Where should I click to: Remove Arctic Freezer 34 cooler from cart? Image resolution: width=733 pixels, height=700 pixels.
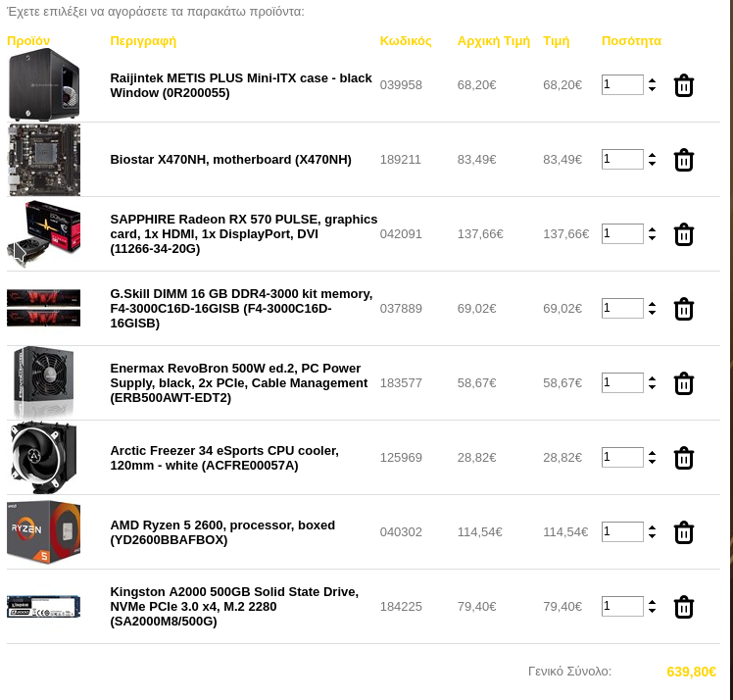point(683,458)
